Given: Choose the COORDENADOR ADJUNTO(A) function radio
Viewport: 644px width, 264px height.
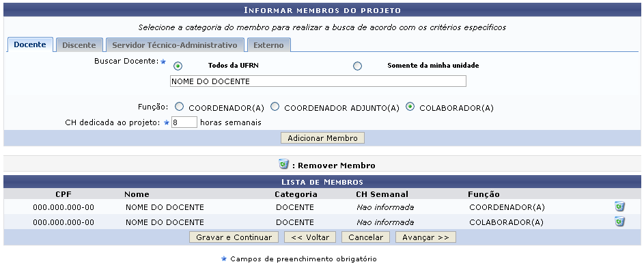Looking at the screenshot, I should (x=275, y=107).
